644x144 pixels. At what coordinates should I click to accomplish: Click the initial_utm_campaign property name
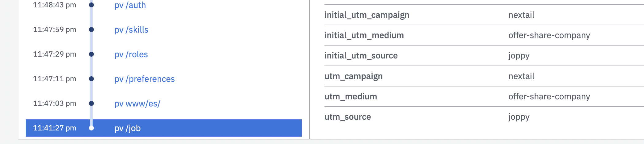point(367,15)
